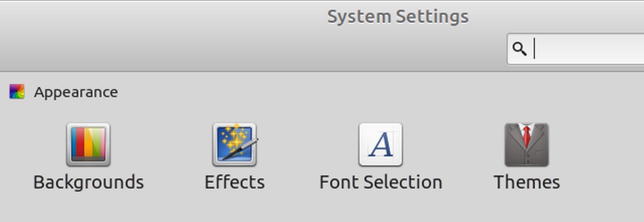This screenshot has height=222, width=644.
Task: Click the Backgrounds text label
Action: (x=88, y=182)
